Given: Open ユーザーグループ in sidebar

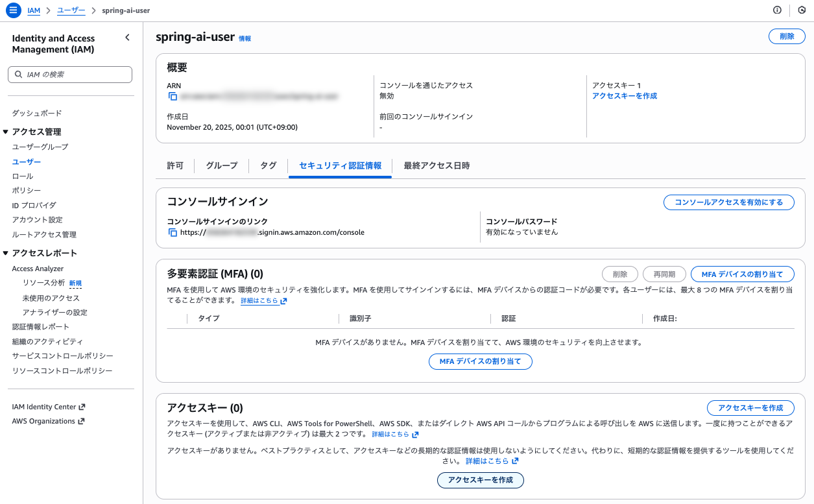Looking at the screenshot, I should [40, 147].
